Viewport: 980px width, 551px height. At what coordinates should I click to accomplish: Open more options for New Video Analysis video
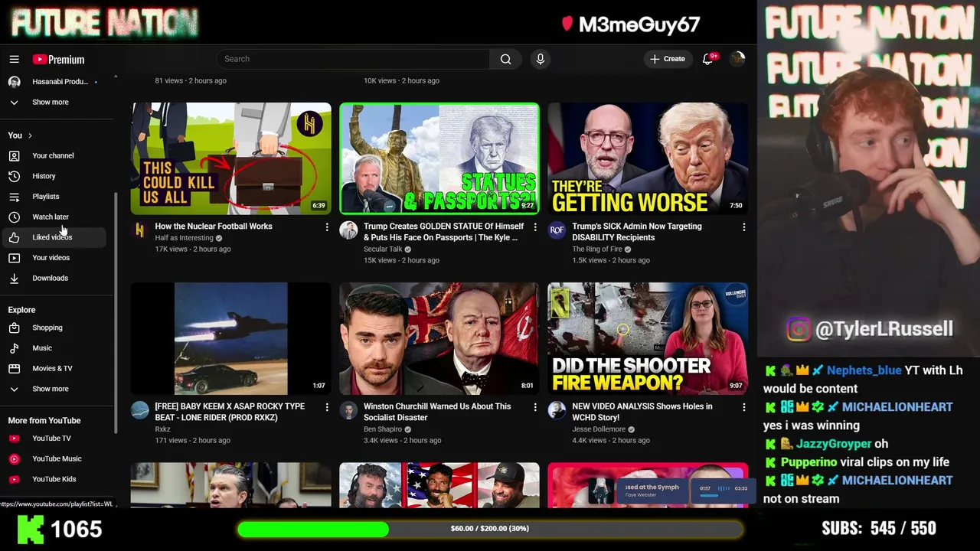(743, 407)
